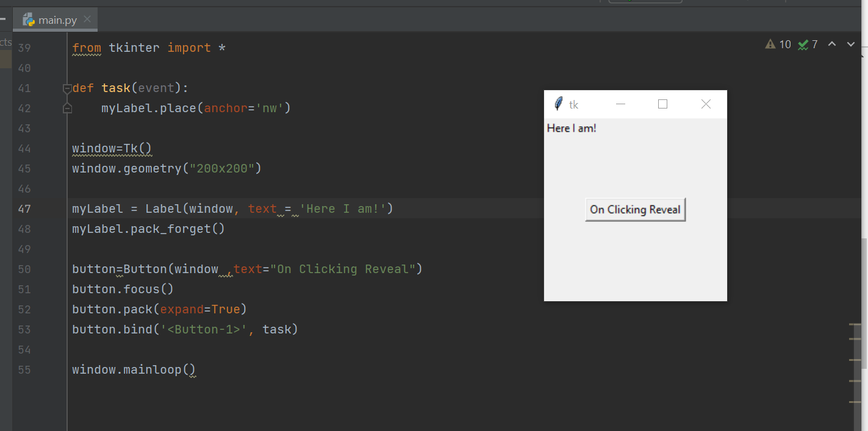The image size is (868, 431).
Task: Click the topmost warning stripe mark on scrollbar
Action: click(855, 326)
